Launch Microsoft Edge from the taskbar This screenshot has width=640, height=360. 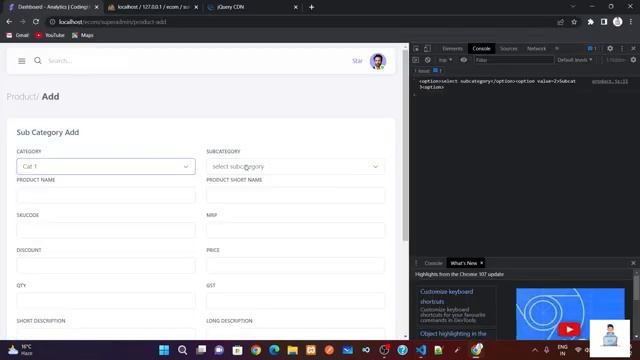pyautogui.click(x=274, y=350)
